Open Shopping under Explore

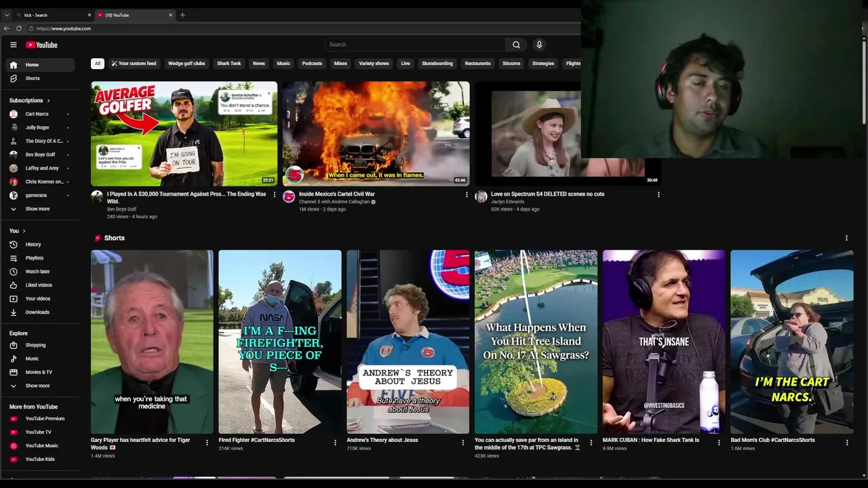40,345
